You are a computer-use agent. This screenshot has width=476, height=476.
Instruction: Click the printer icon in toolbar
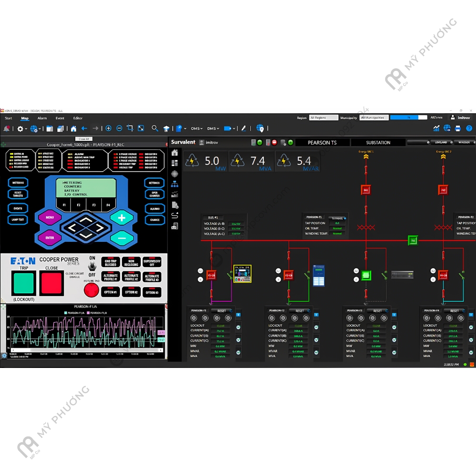coord(458,129)
